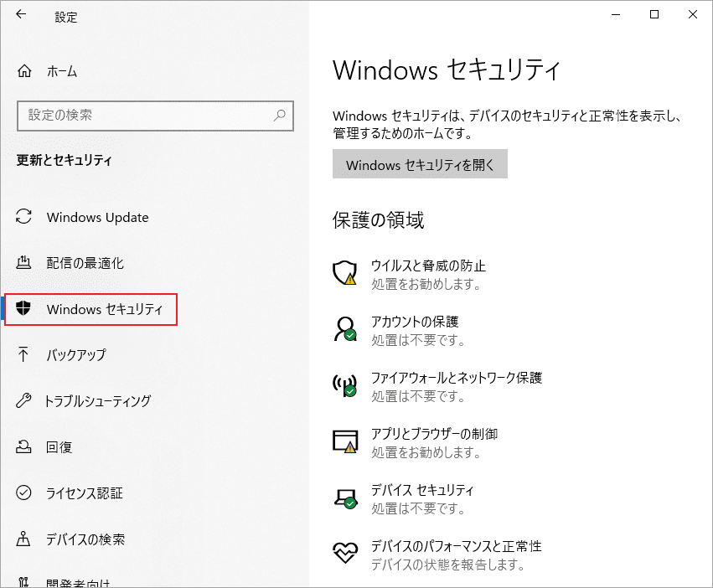Click the app and browser control window icon
This screenshot has width=713, height=588.
(x=345, y=441)
